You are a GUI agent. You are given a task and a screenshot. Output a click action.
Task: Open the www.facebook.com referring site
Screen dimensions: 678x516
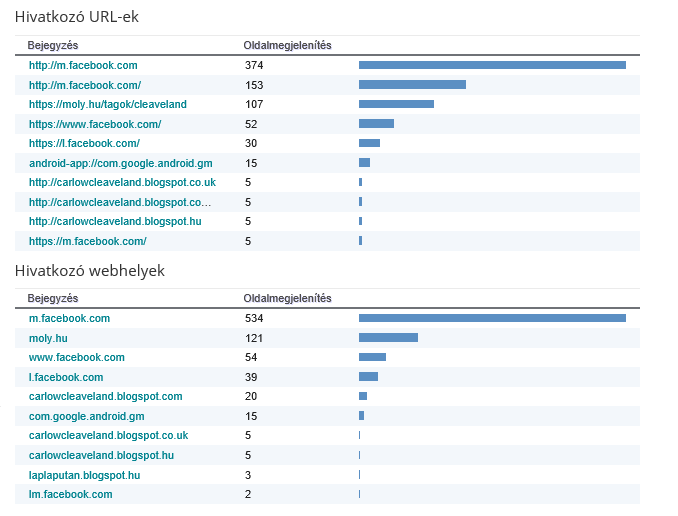(77, 357)
